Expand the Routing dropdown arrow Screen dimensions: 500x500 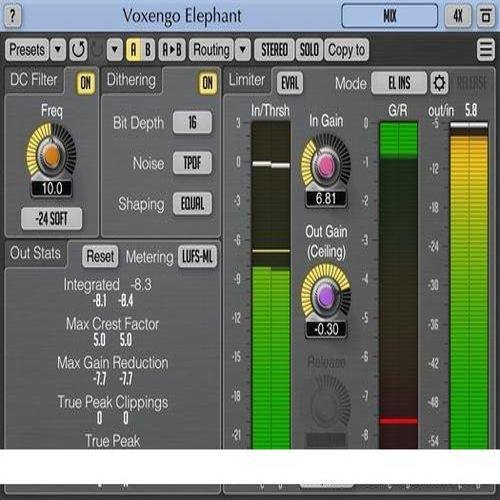243,50
